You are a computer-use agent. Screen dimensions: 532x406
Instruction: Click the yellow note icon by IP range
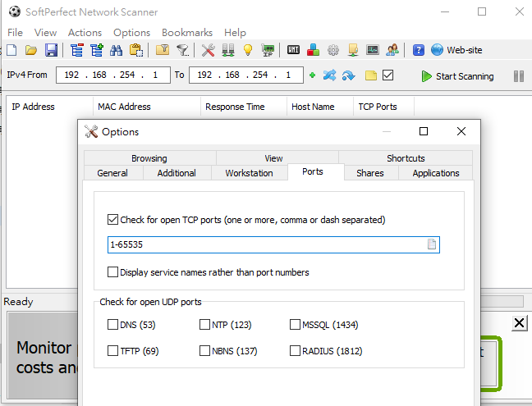pos(371,75)
